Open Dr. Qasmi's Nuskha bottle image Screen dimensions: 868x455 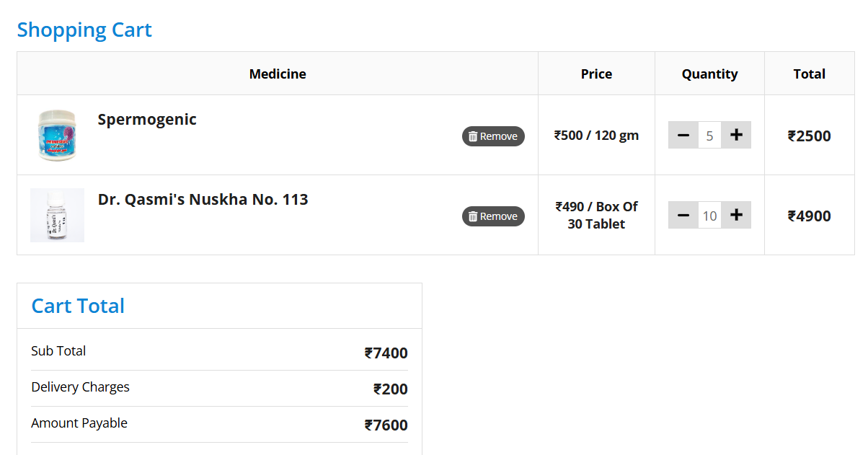tap(57, 215)
